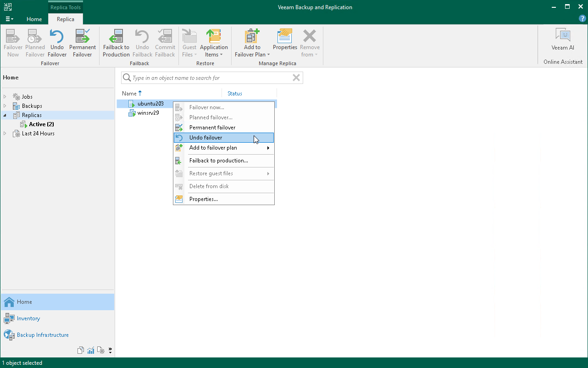Click the Failback to Production ribbon button
This screenshot has width=588, height=368.
coord(116,43)
